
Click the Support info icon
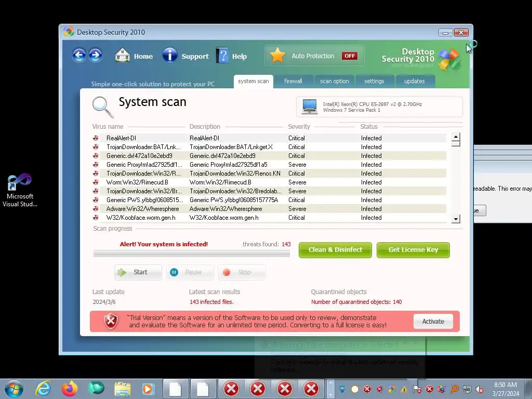pyautogui.click(x=170, y=55)
